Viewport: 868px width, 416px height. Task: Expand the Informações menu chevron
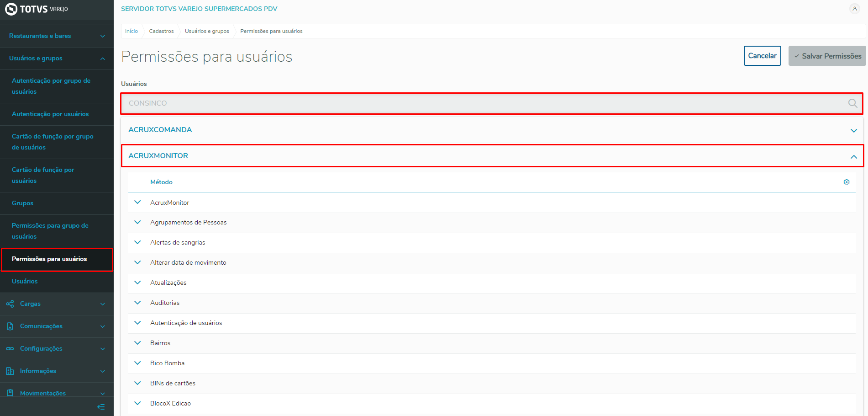[103, 371]
